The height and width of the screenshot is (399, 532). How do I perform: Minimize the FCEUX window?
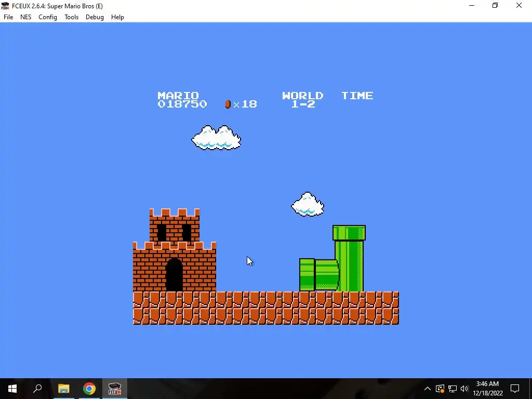pos(472,6)
